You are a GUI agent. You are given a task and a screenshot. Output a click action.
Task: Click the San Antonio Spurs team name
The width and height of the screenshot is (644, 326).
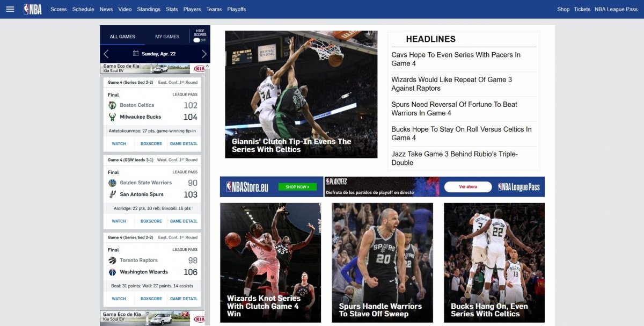(142, 194)
